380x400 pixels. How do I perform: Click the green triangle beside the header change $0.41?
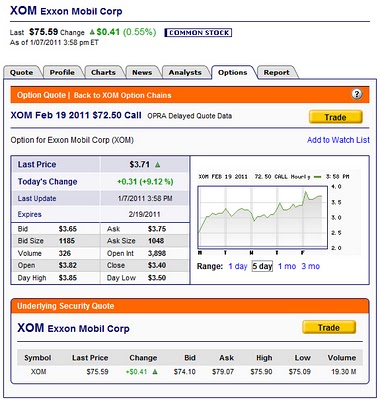coord(92,32)
